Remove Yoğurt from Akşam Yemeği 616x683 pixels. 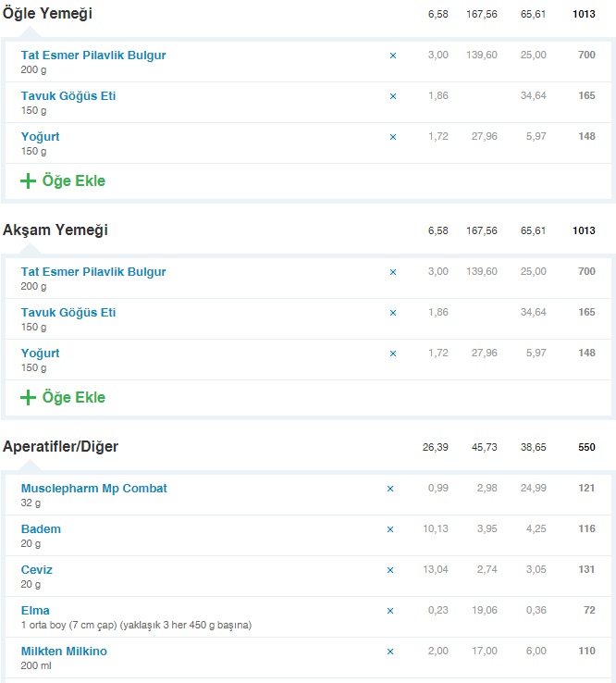(393, 354)
